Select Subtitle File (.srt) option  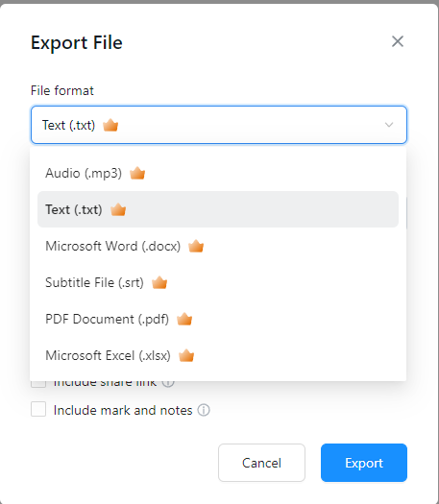tap(218, 282)
